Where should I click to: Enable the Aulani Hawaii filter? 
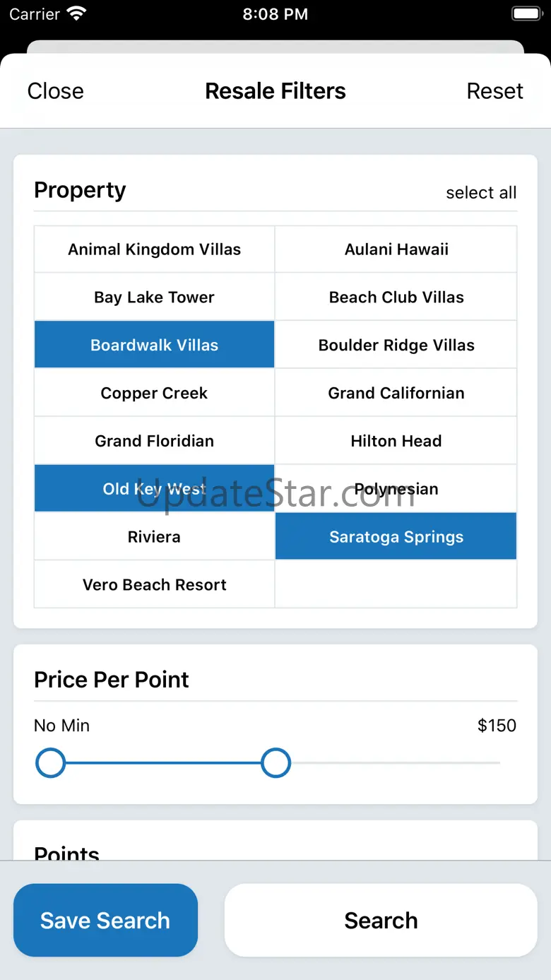point(396,249)
